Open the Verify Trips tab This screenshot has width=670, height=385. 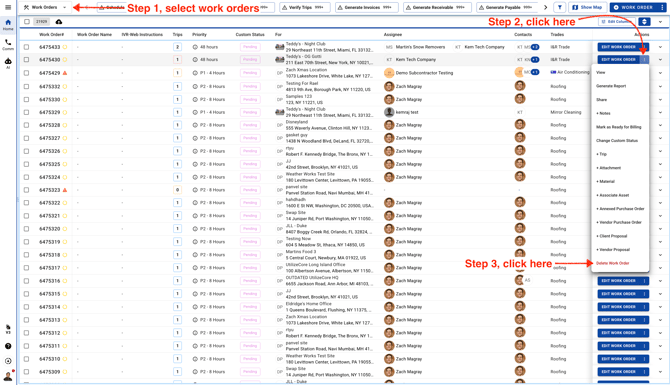pos(304,7)
